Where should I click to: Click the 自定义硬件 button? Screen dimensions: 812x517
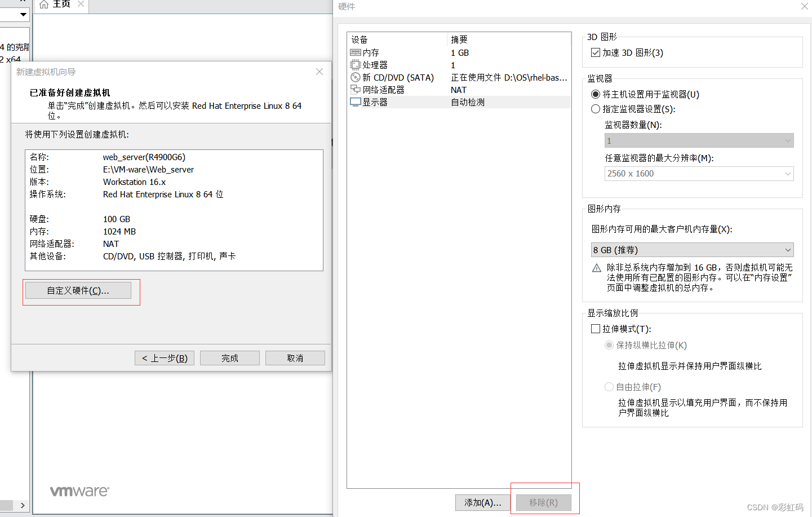(x=78, y=290)
